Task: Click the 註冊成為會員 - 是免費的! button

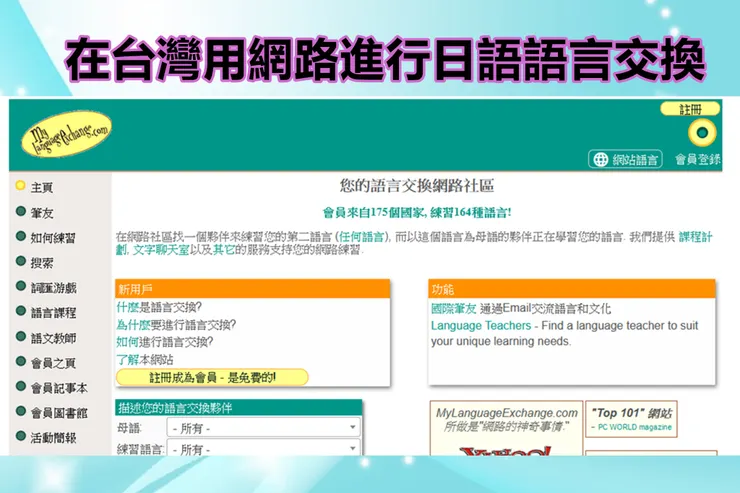Action: coord(212,377)
